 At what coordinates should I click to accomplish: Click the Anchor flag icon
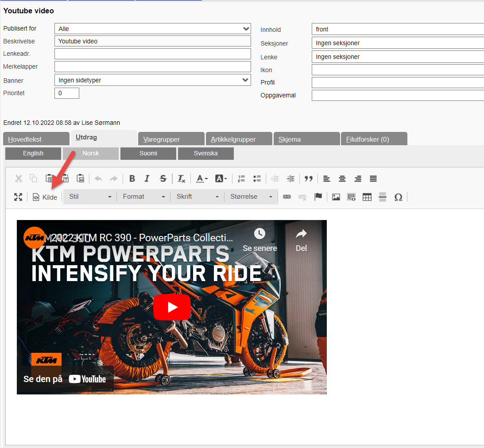pyautogui.click(x=318, y=197)
